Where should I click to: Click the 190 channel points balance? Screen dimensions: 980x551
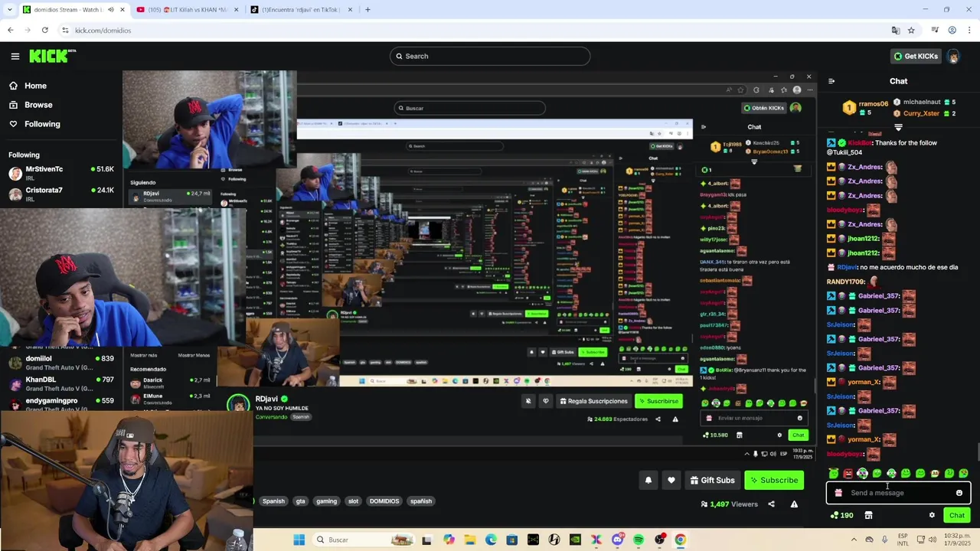(841, 515)
